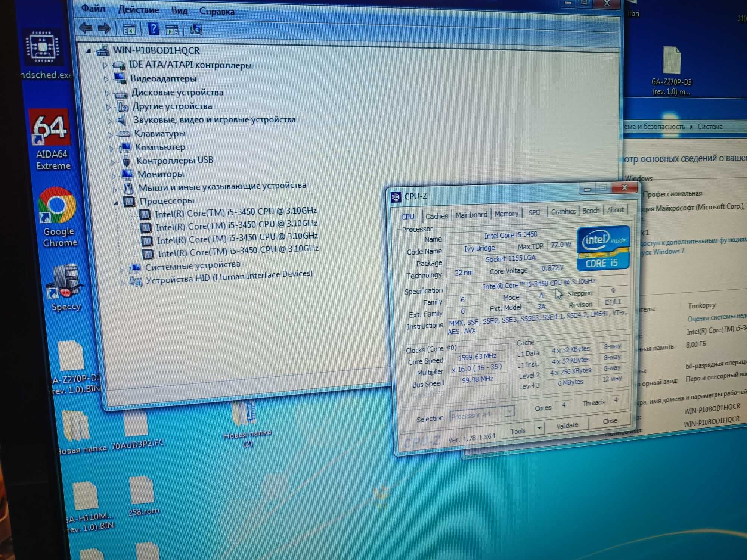Image resolution: width=747 pixels, height=560 pixels.
Task: Open the Google Chrome desktop shortcut
Action: point(58,217)
